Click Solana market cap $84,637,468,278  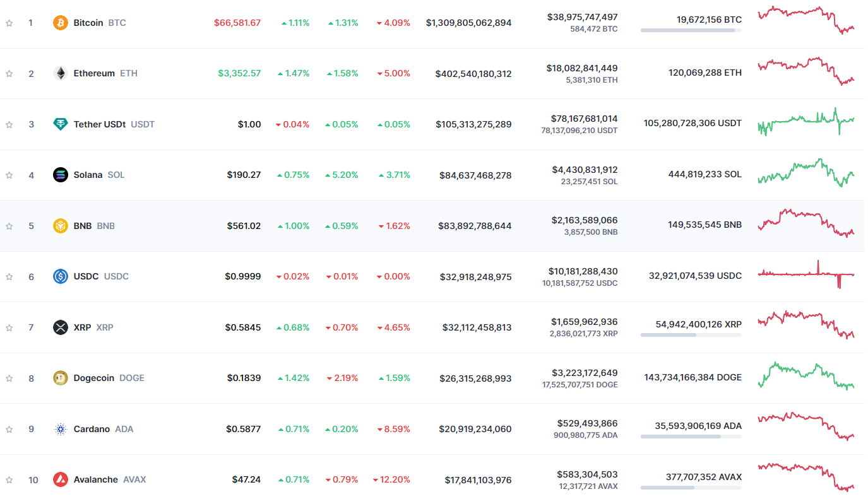[x=476, y=175]
